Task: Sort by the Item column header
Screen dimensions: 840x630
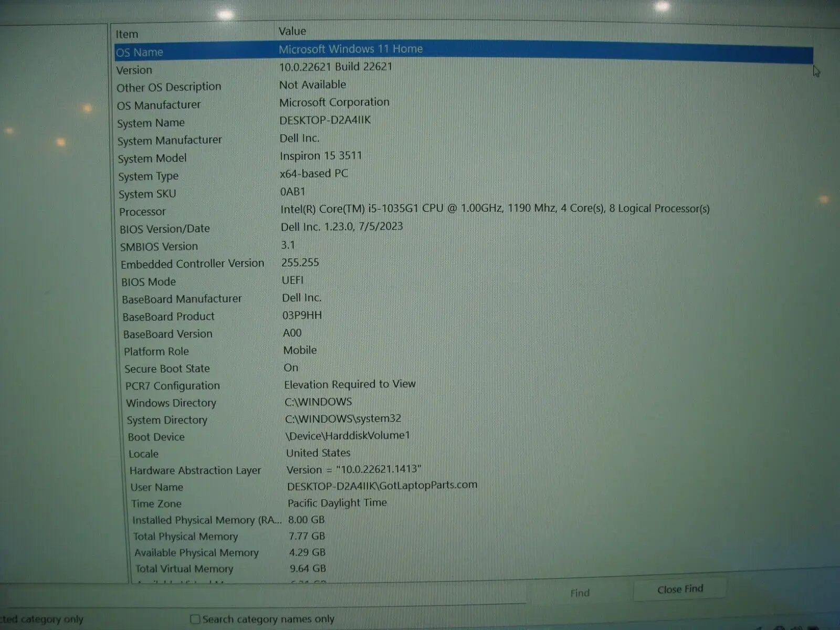Action: [127, 34]
